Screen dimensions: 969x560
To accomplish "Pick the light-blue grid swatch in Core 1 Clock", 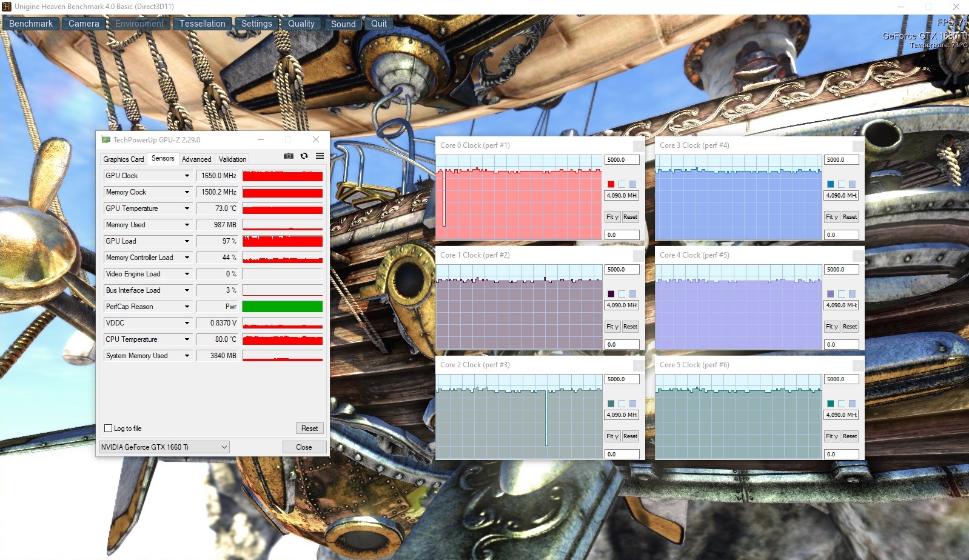I will click(x=632, y=294).
